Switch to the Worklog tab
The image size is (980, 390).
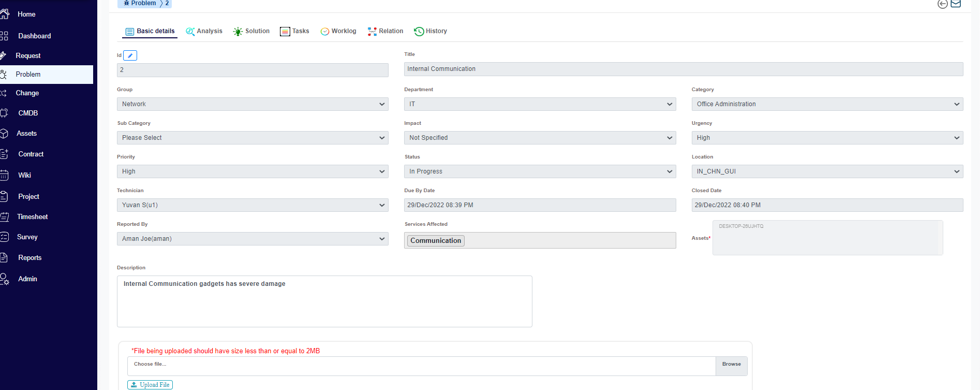click(x=338, y=31)
